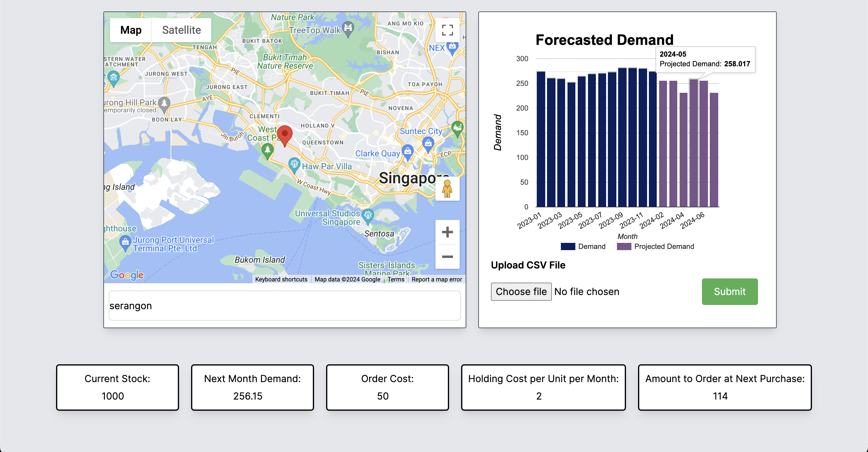
Task: Click Clarke Quay shopping bag marker
Action: point(408,151)
